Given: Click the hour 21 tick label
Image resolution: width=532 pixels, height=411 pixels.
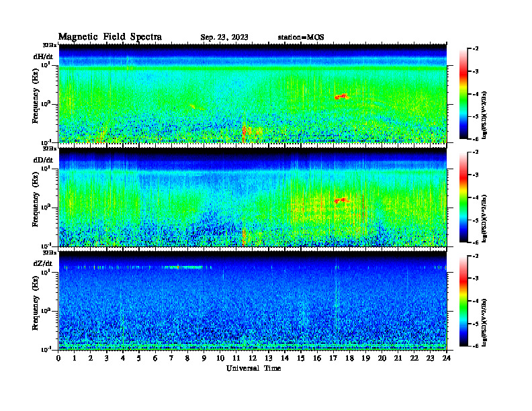Looking at the screenshot, I should click(x=398, y=358).
